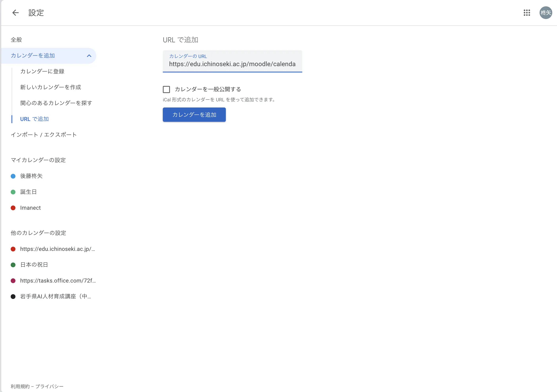The width and height of the screenshot is (557, 392).
Task: Click blue color dot of 後藤柊矢
Action: [x=13, y=176]
